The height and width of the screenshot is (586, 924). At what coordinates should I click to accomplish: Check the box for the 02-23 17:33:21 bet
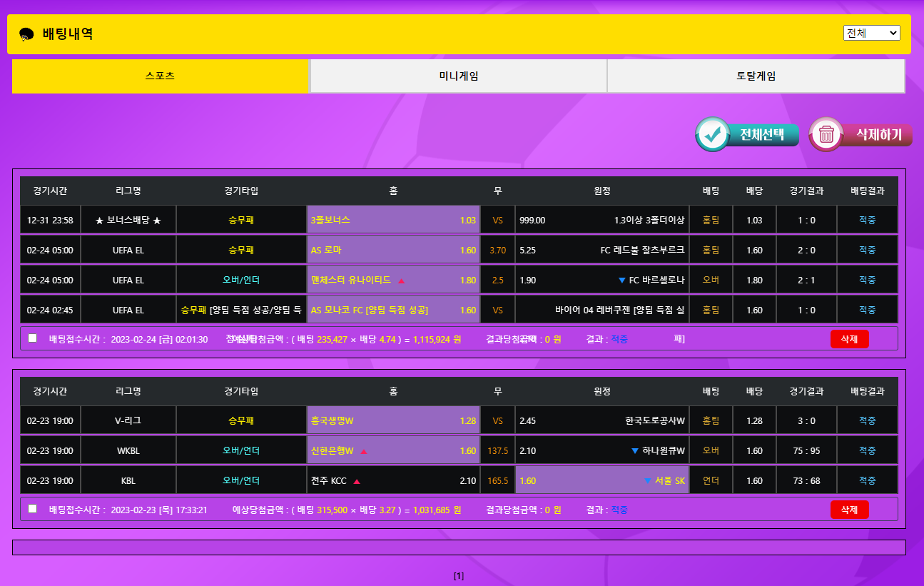coord(32,509)
